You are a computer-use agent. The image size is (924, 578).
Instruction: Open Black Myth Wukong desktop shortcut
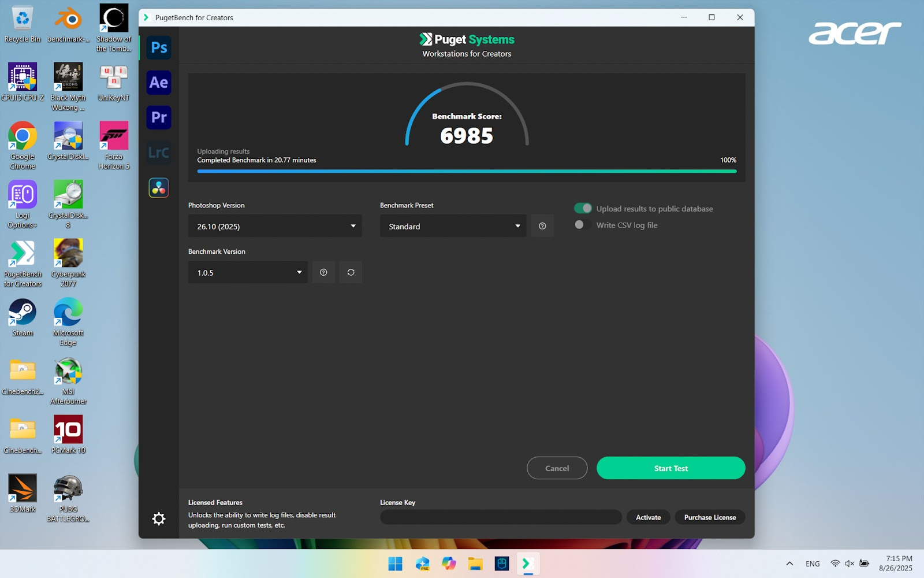point(68,87)
